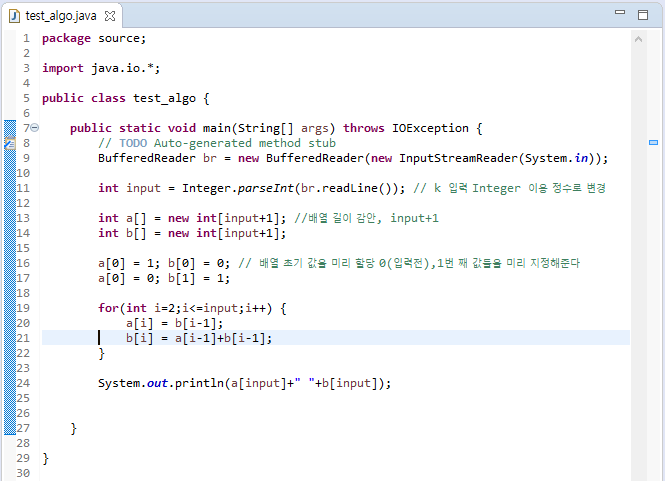Screen dimensions: 665x481
Task: Collapse the main method fold marker
Action: (x=35, y=127)
